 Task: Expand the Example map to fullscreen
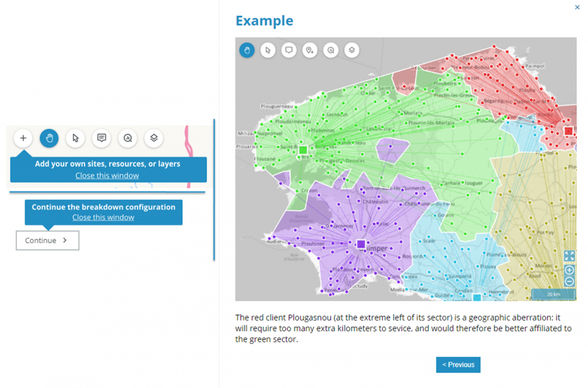(569, 256)
